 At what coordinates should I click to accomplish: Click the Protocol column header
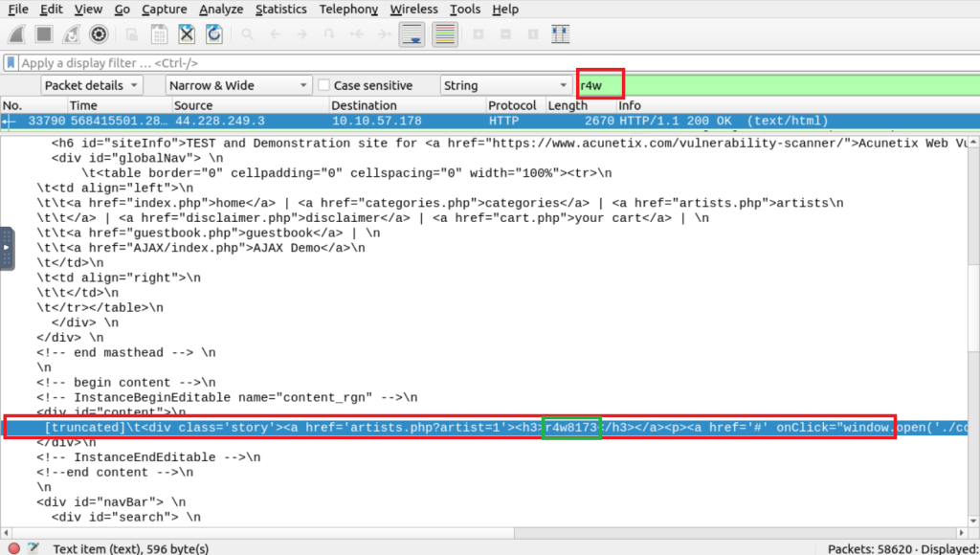pos(513,105)
